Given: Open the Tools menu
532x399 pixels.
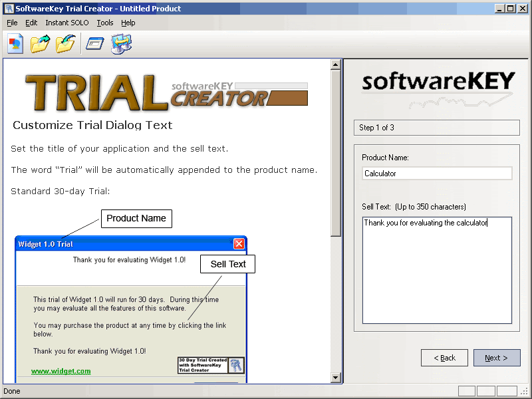Looking at the screenshot, I should (105, 23).
